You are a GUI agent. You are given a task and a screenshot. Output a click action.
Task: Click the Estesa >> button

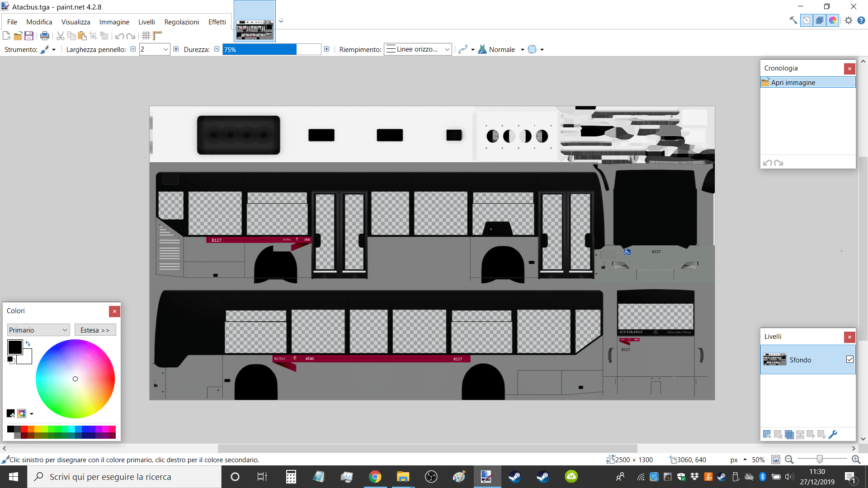tap(95, 330)
